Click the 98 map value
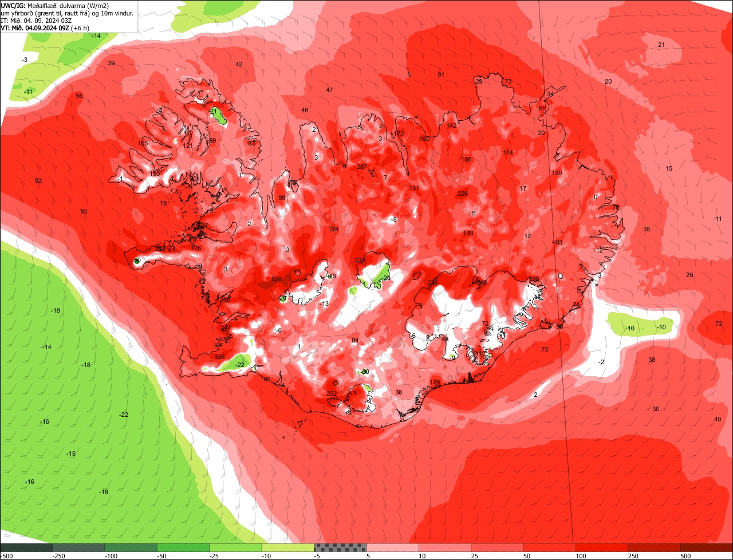The width and height of the screenshot is (733, 560). (282, 198)
